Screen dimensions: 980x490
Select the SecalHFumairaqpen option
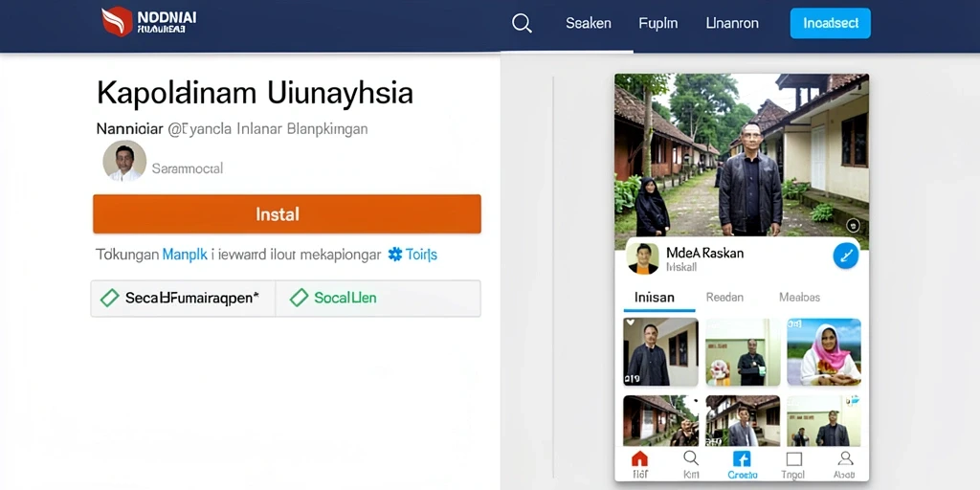pos(183,299)
